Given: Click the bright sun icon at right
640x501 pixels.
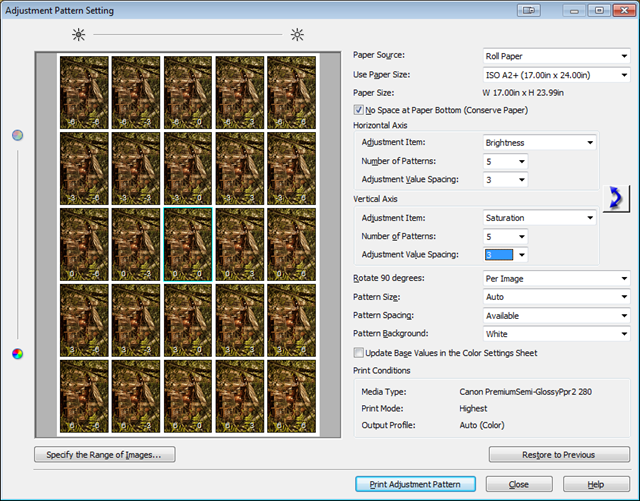Looking at the screenshot, I should point(296,35).
